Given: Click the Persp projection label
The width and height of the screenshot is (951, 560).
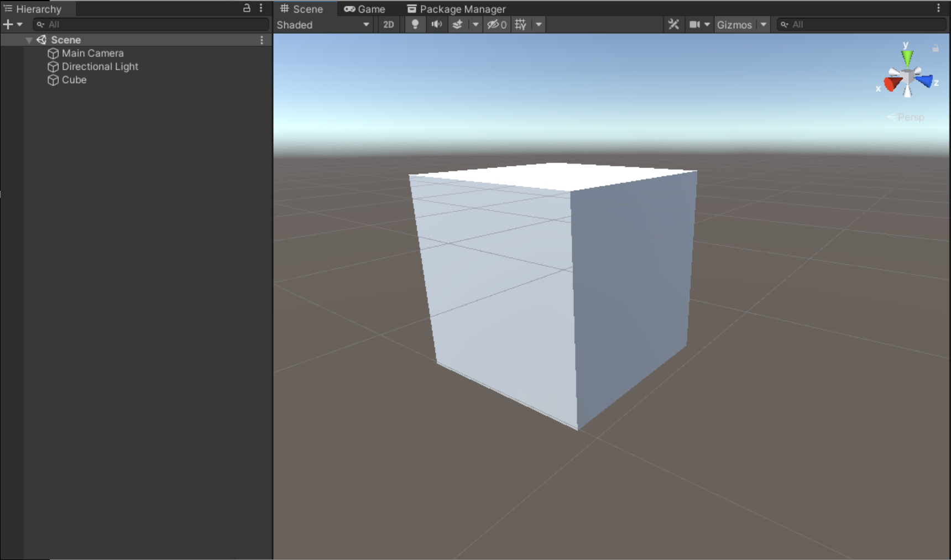Looking at the screenshot, I should (910, 117).
